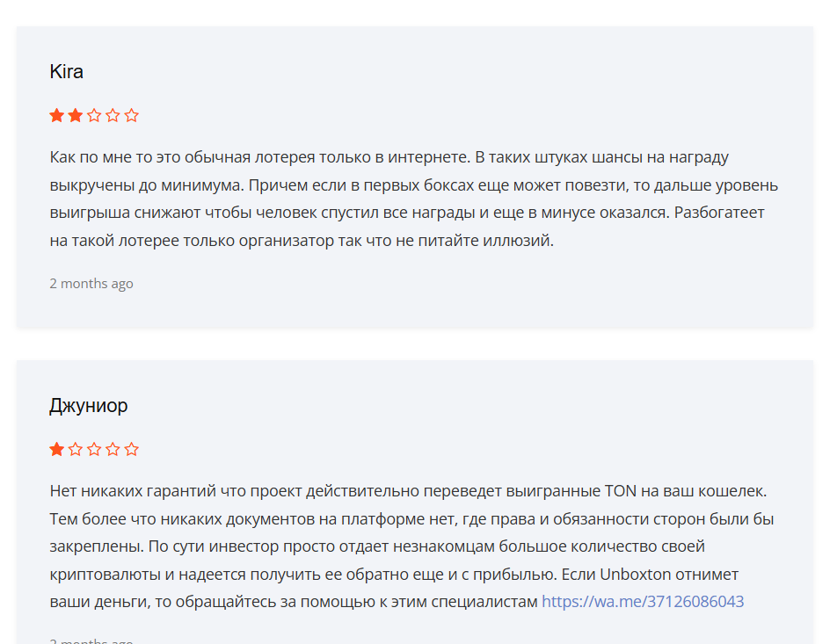This screenshot has width=837, height=644.
Task: Click the partially visible timestamp under Джуниор's review
Action: coord(91,640)
